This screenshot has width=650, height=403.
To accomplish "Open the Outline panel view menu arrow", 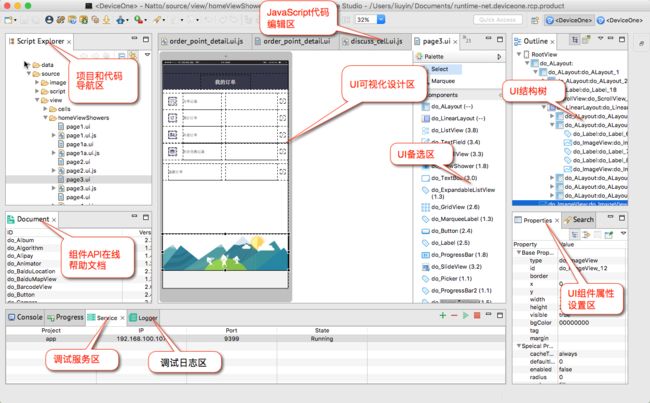I will [x=600, y=38].
